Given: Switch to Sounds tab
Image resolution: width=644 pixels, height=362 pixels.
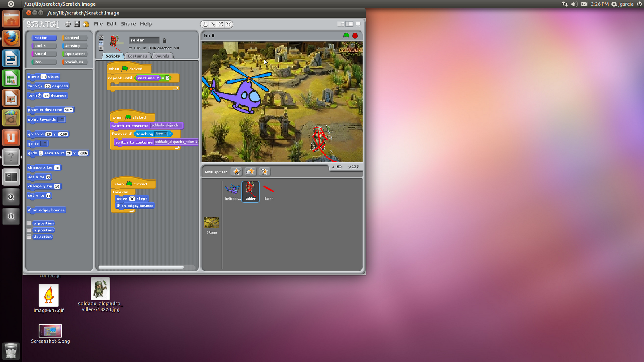Looking at the screenshot, I should [162, 56].
